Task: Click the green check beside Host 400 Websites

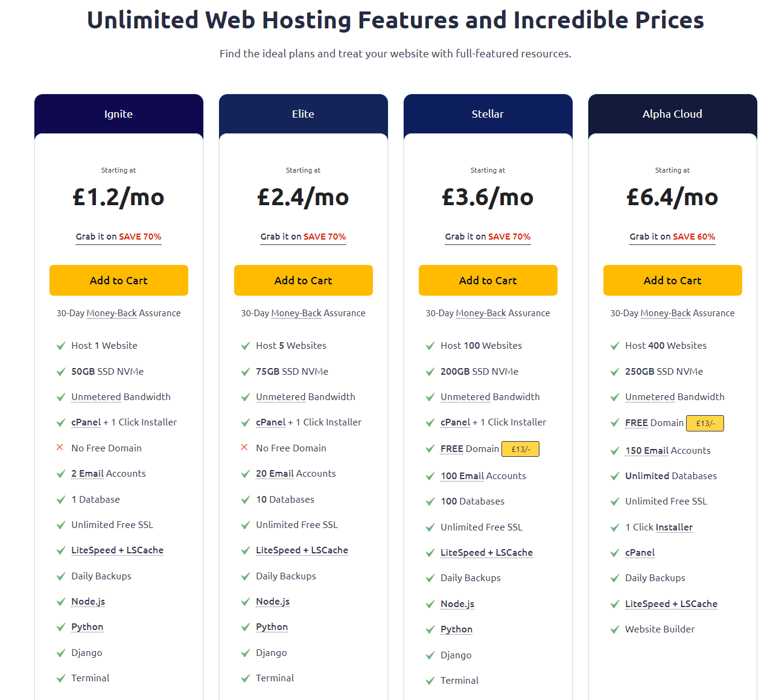Action: tap(615, 346)
